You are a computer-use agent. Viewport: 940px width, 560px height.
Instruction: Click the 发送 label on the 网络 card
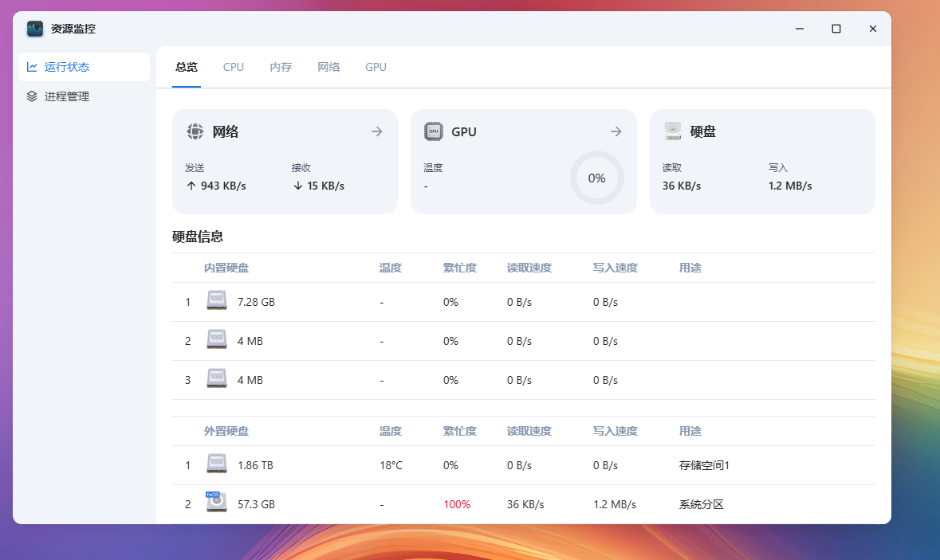[195, 168]
